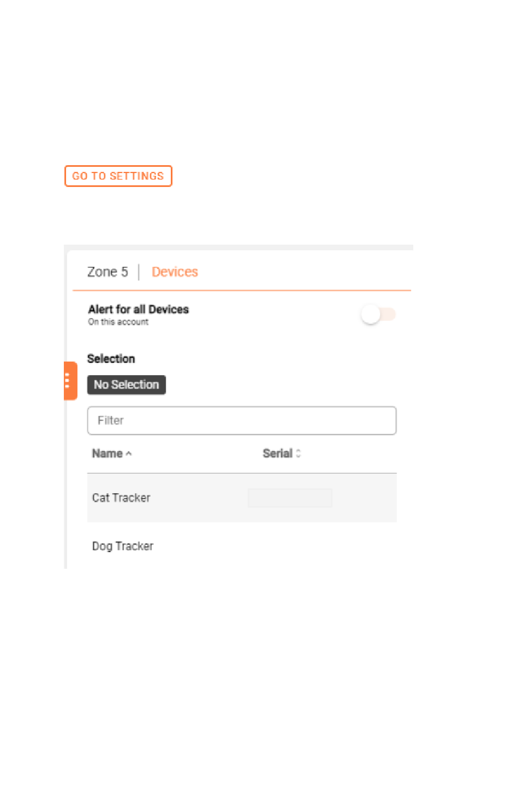
Task: Select the Dog Tracker device row
Action: click(x=242, y=546)
